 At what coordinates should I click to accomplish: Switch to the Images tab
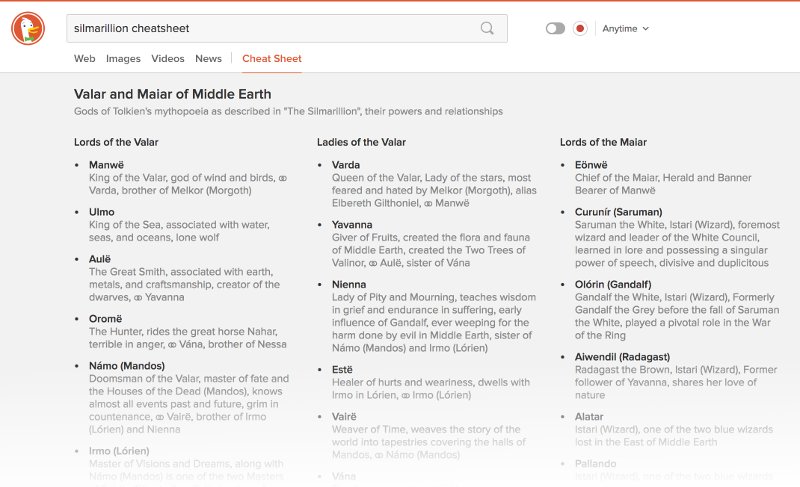click(123, 59)
